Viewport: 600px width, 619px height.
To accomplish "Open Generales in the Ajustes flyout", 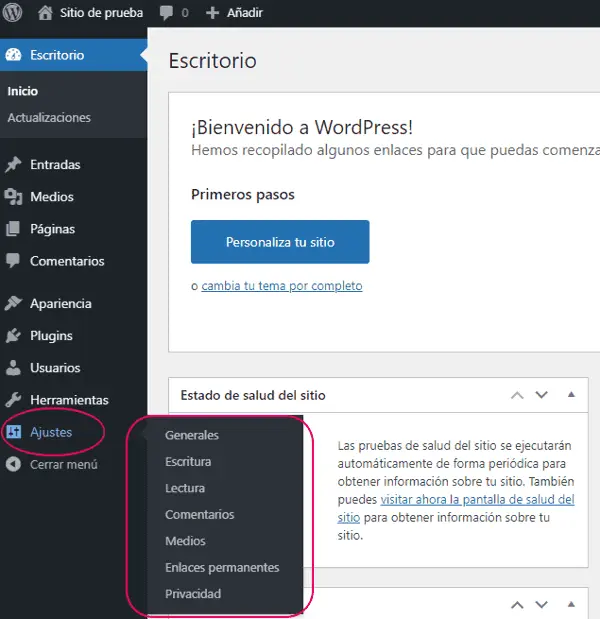I will 192,436.
